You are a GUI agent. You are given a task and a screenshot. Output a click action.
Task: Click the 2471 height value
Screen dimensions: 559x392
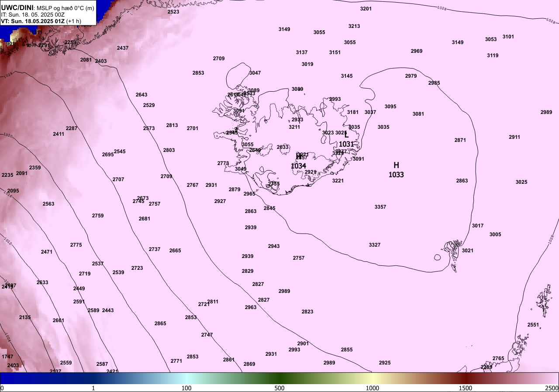click(47, 252)
